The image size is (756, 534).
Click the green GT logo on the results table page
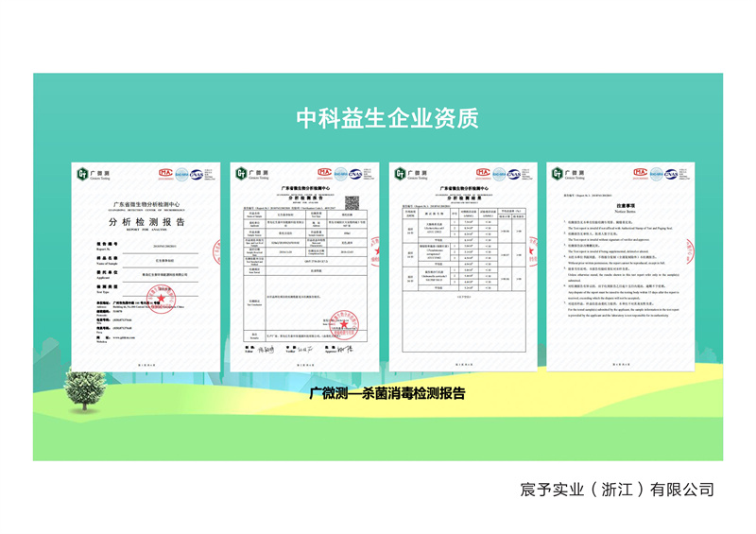(400, 174)
